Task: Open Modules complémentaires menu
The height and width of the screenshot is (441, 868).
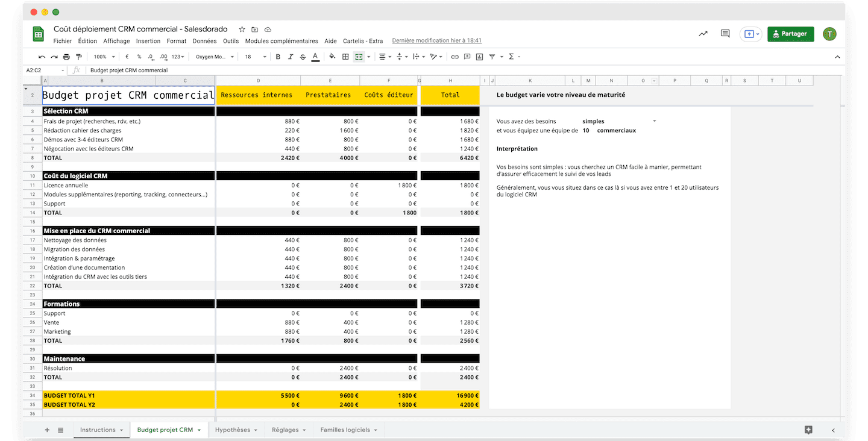Action: click(x=281, y=41)
